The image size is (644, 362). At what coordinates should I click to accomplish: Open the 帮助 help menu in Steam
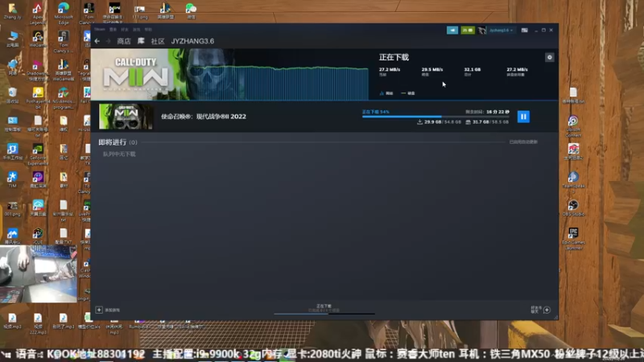148,30
